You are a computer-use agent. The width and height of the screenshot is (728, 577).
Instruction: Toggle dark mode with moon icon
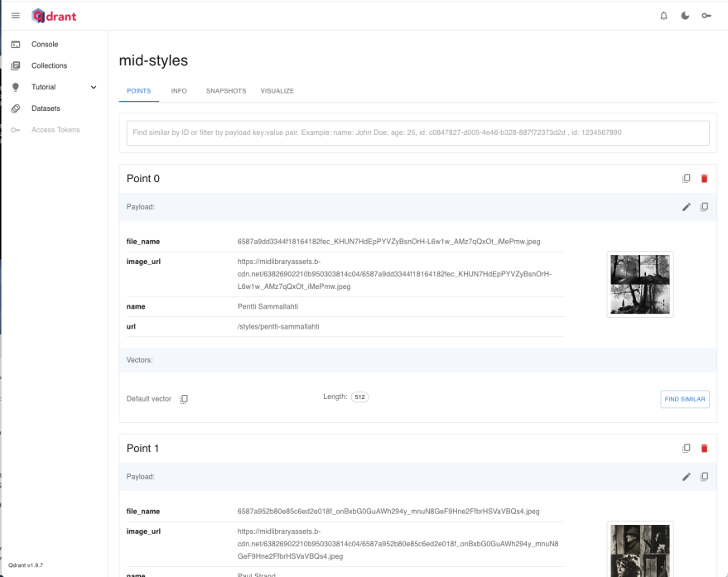[685, 16]
